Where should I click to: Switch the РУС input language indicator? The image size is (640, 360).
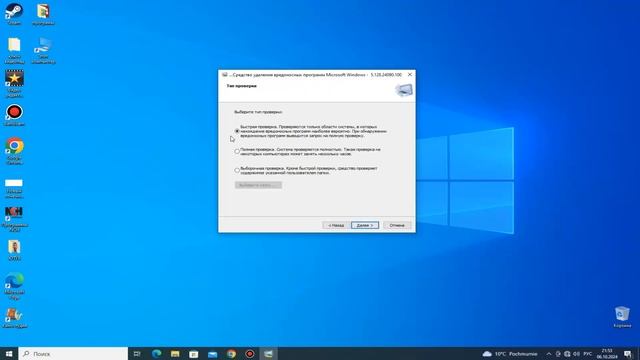pyautogui.click(x=588, y=354)
